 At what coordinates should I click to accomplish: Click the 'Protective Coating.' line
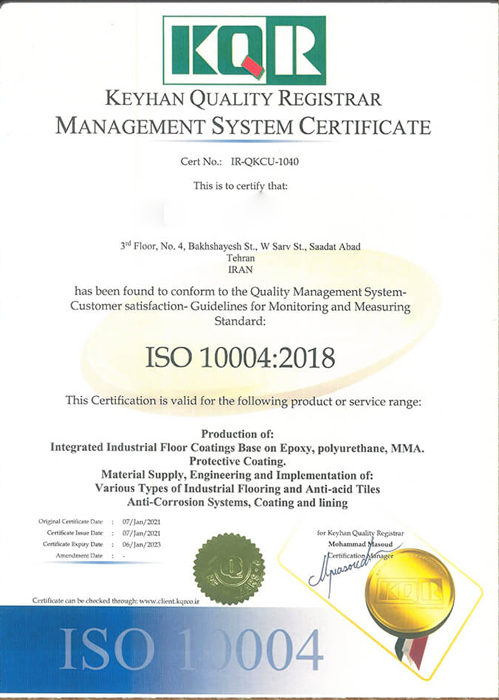[237, 461]
